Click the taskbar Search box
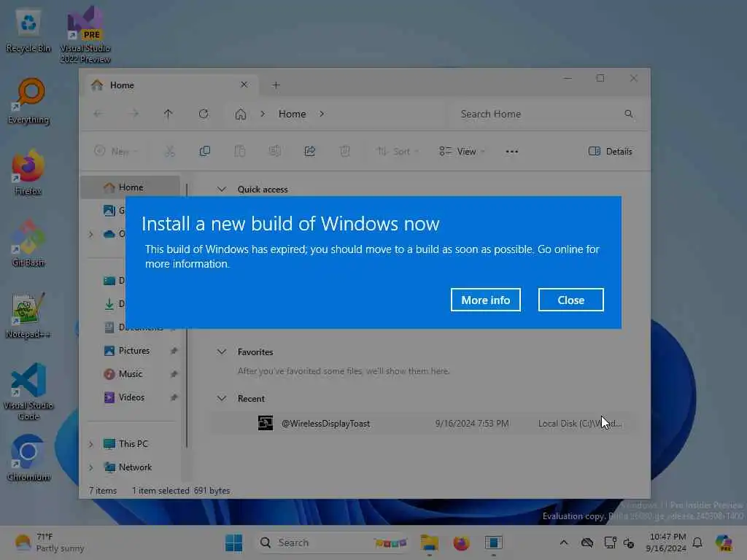The image size is (747, 560). click(x=333, y=542)
